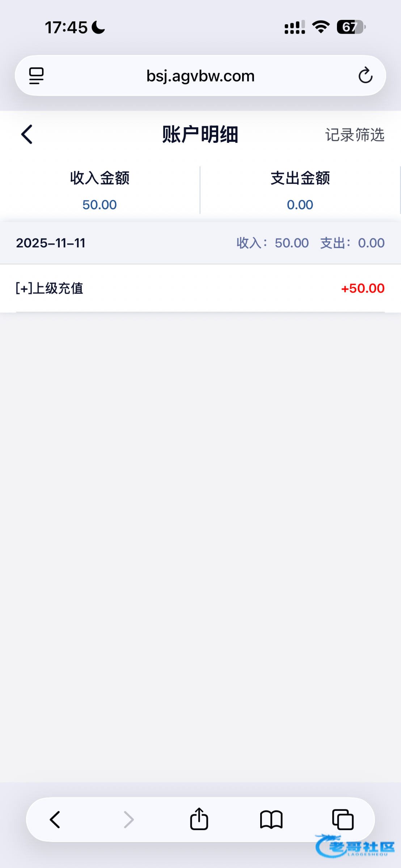Go back using Safari's bottom back arrow
401x868 pixels.
coord(55,820)
